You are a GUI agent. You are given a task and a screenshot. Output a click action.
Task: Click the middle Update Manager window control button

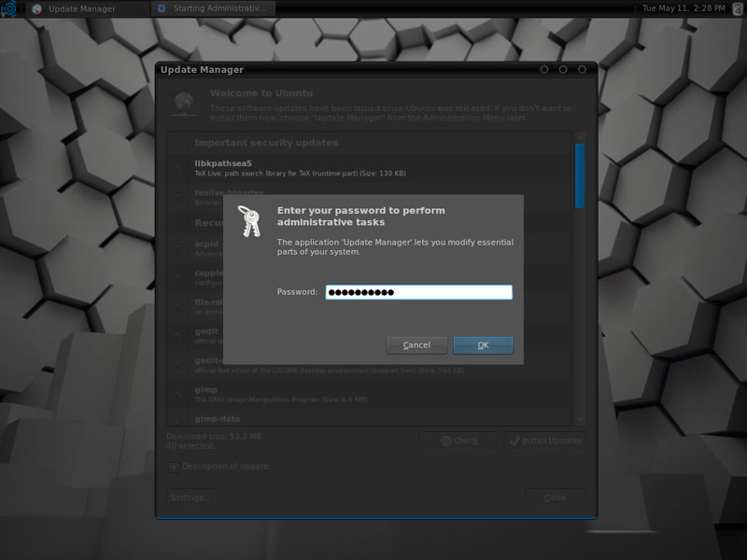pyautogui.click(x=563, y=69)
